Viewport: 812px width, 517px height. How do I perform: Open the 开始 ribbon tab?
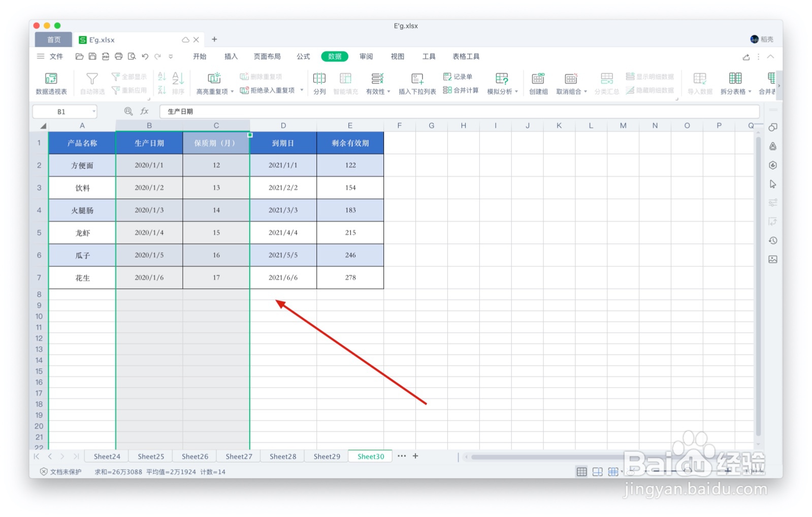200,56
